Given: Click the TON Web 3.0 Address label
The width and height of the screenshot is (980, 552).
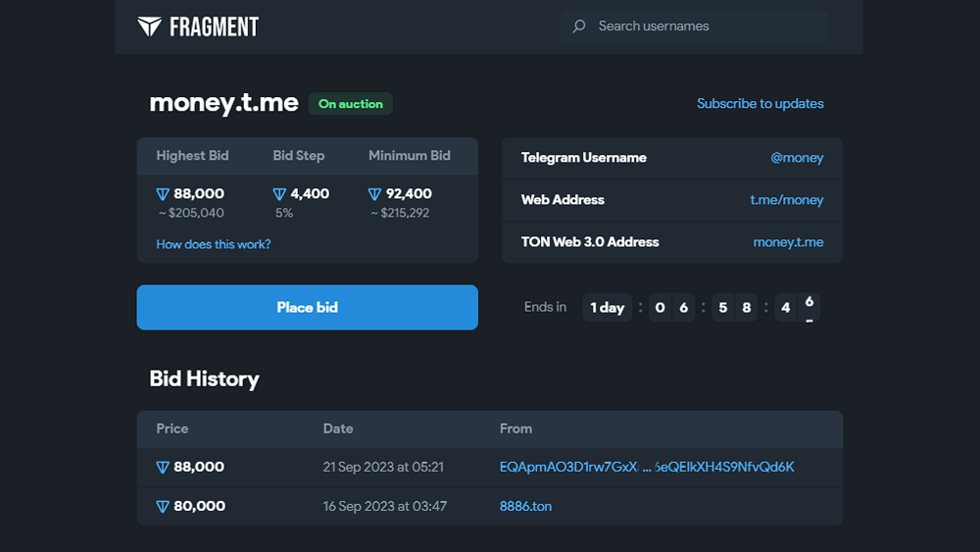Looking at the screenshot, I should pyautogui.click(x=590, y=242).
